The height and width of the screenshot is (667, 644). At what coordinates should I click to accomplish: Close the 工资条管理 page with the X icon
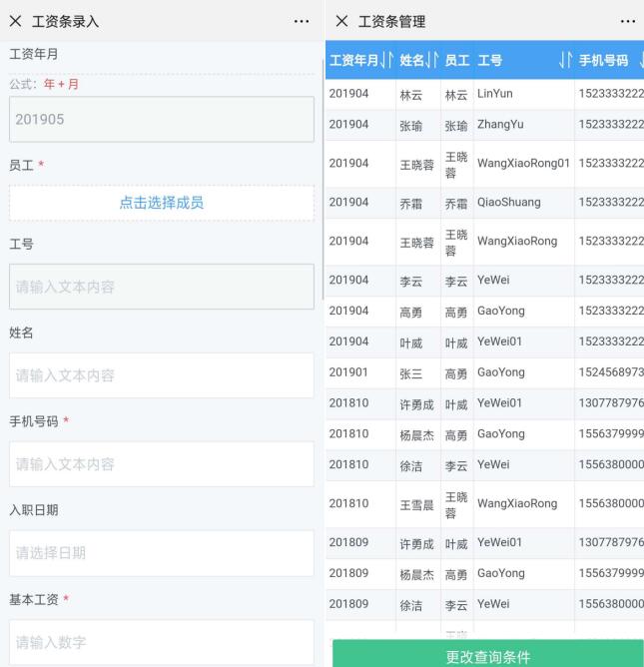(341, 21)
